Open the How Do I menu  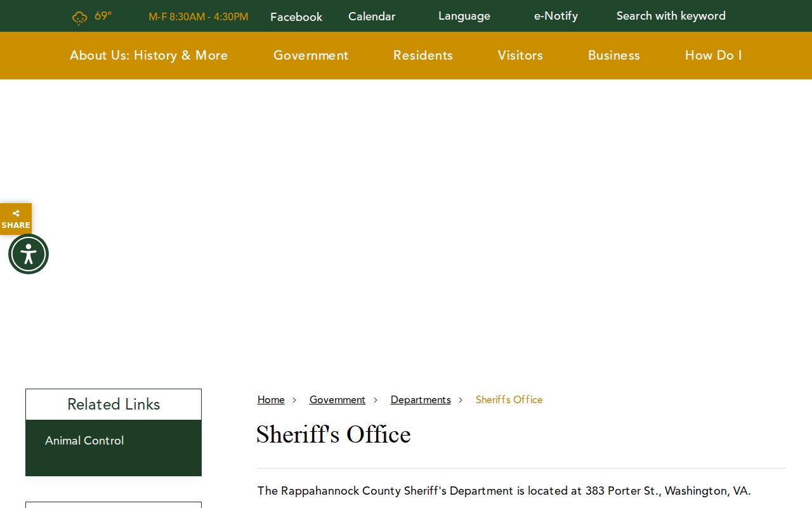coord(714,55)
